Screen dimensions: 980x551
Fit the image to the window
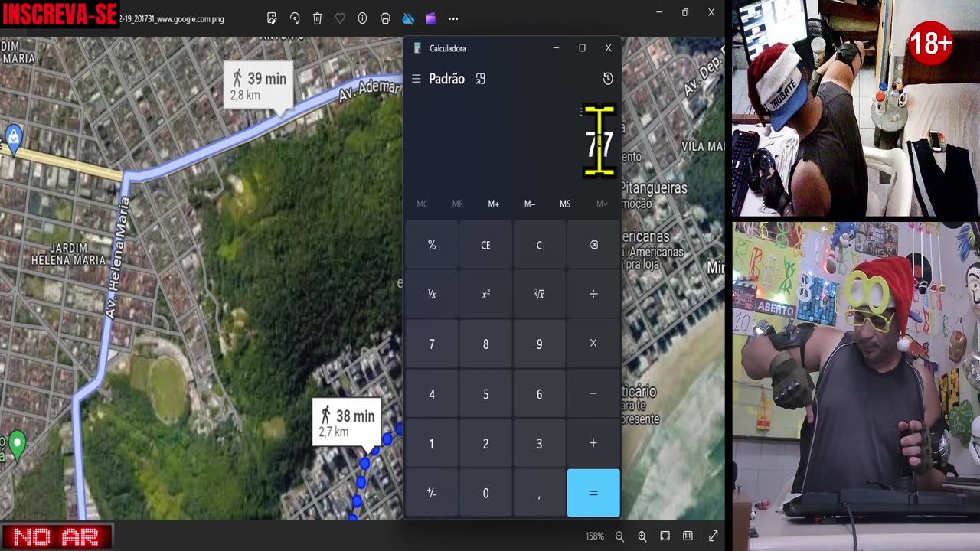coord(665,536)
